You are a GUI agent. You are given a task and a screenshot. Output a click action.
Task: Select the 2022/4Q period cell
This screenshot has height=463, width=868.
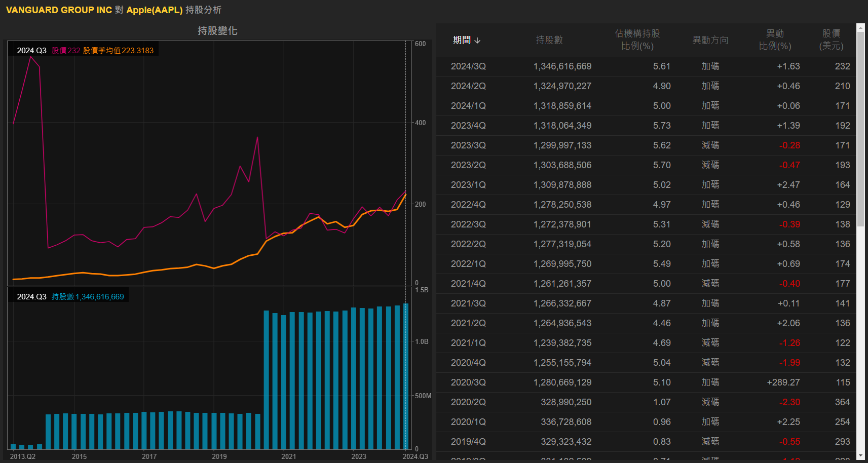pos(468,205)
